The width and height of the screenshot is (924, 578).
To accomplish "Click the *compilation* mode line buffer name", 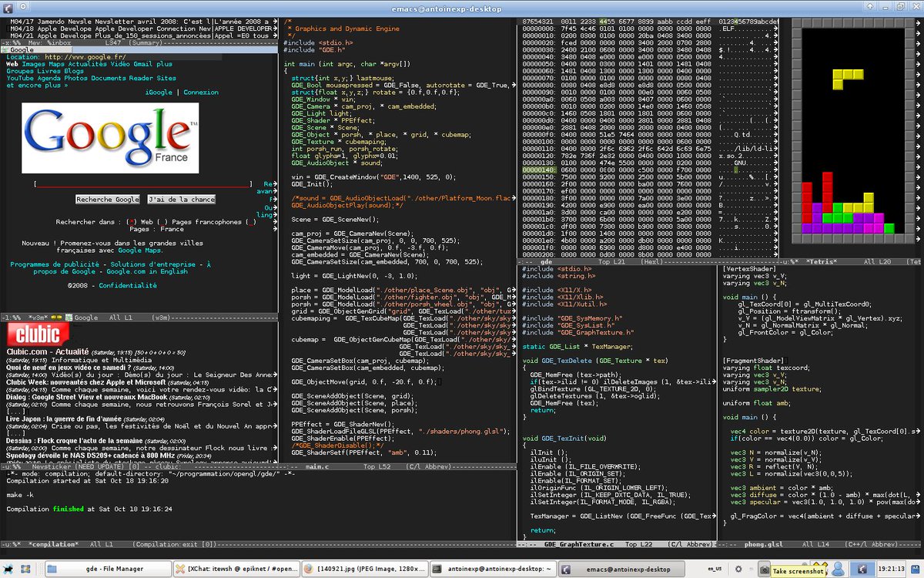I will (53, 544).
